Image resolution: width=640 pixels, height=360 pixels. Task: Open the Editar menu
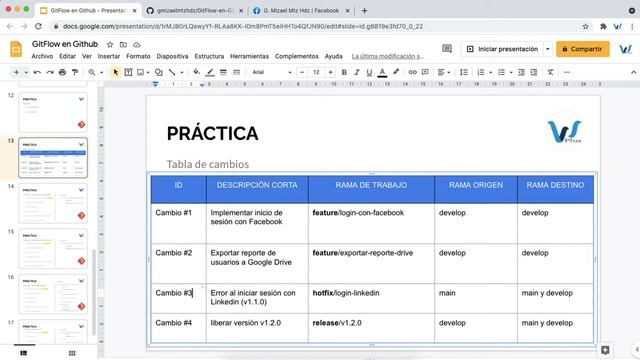pos(67,56)
